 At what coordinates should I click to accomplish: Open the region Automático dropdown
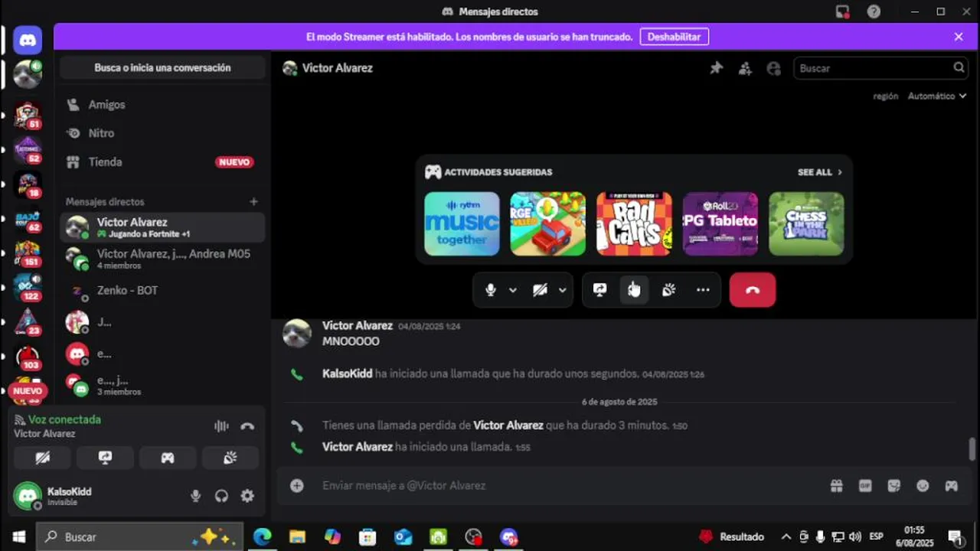tap(936, 96)
